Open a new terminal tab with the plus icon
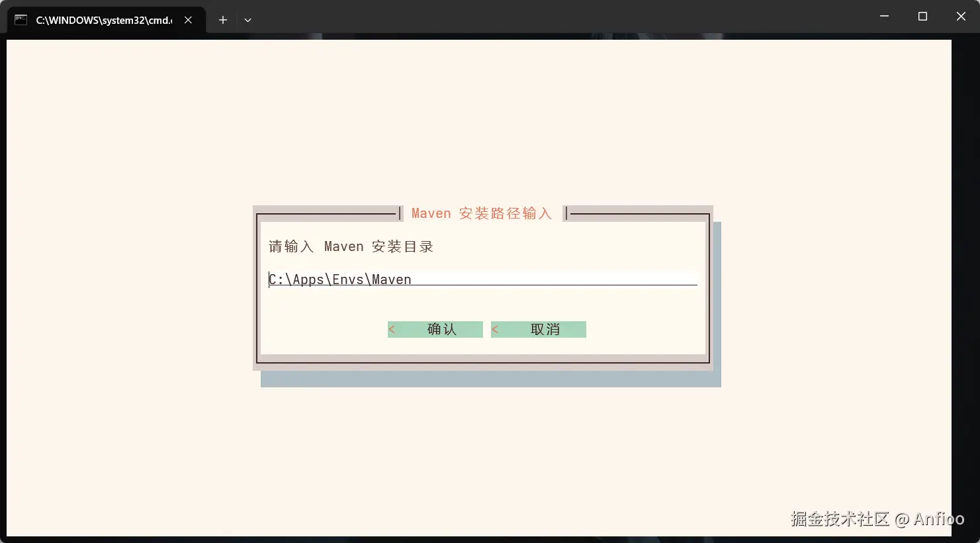The height and width of the screenshot is (543, 980). (x=222, y=20)
